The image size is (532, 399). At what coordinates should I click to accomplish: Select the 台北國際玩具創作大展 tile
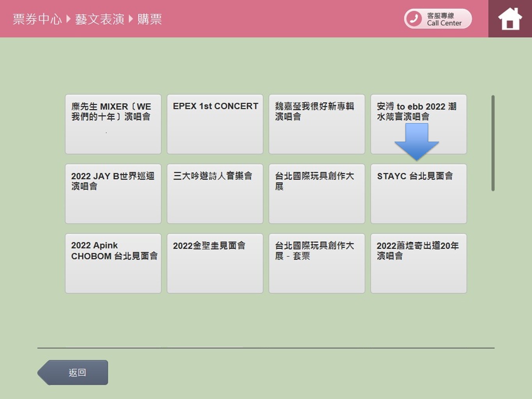(316, 194)
